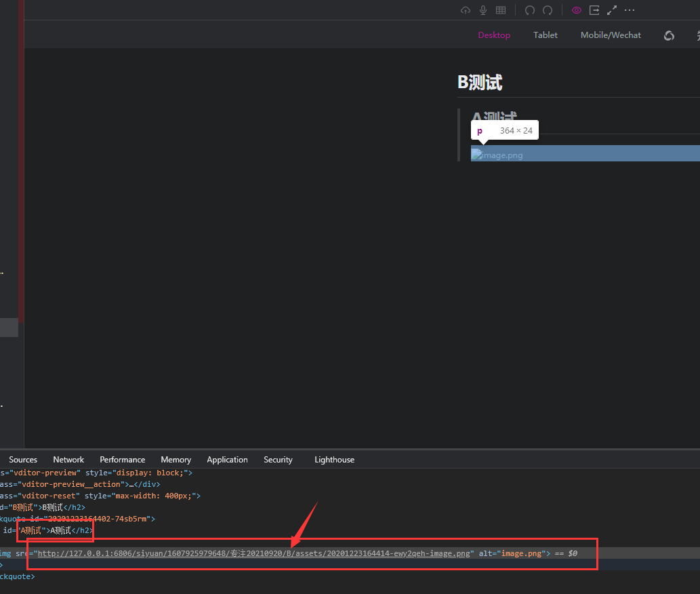
Task: Toggle preview with the eye icon
Action: point(577,10)
